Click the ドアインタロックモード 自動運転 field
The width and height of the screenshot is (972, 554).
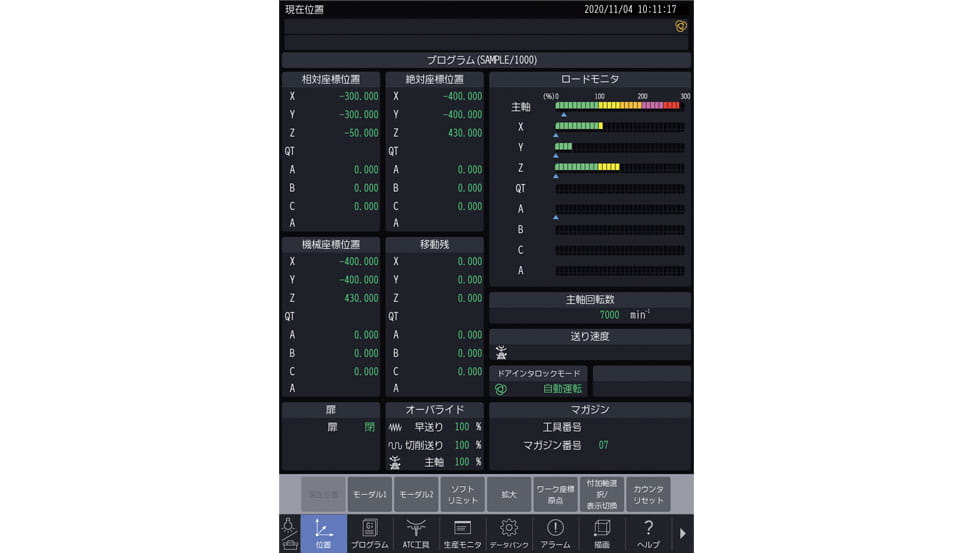(x=538, y=388)
